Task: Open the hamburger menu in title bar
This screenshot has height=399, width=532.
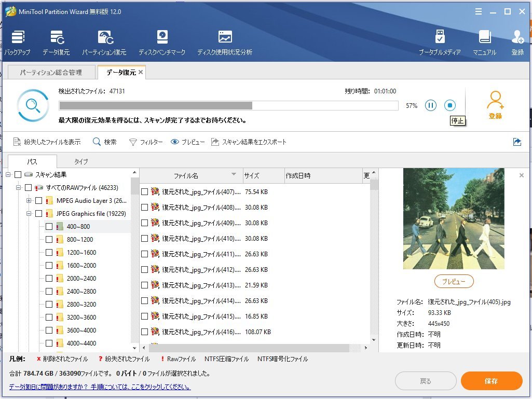Action: (x=479, y=11)
